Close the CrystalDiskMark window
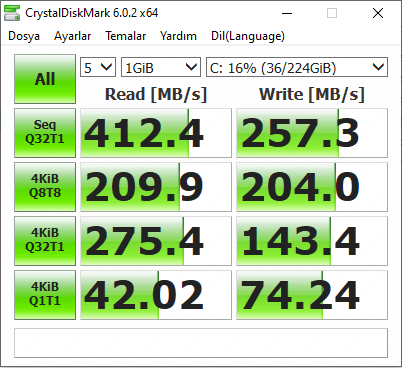This screenshot has width=402, height=368. click(378, 13)
